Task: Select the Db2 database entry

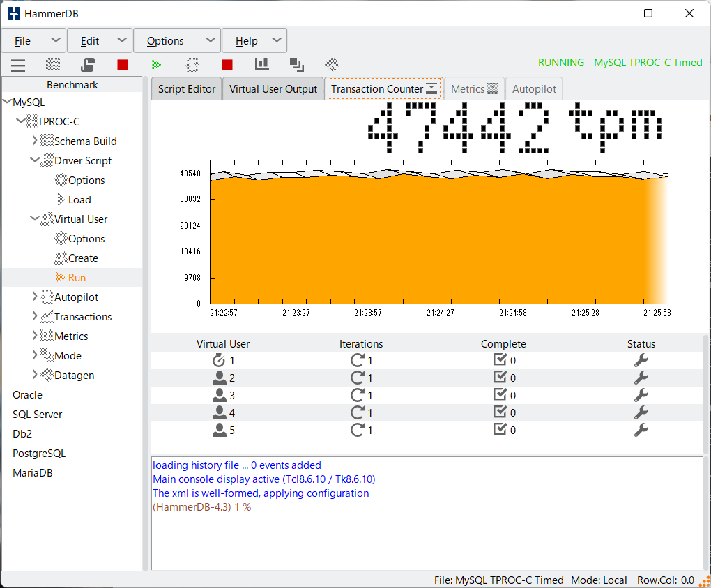Action: [x=22, y=433]
